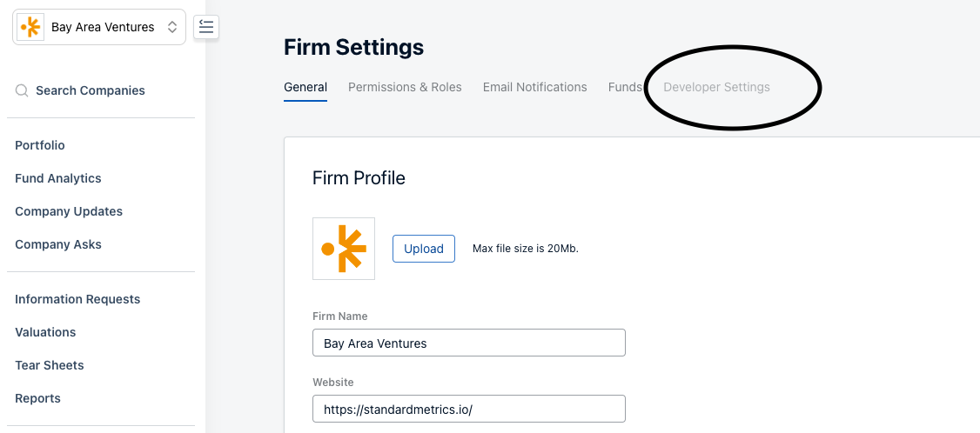The image size is (980, 433).
Task: Open Information Requests section
Action: click(77, 299)
